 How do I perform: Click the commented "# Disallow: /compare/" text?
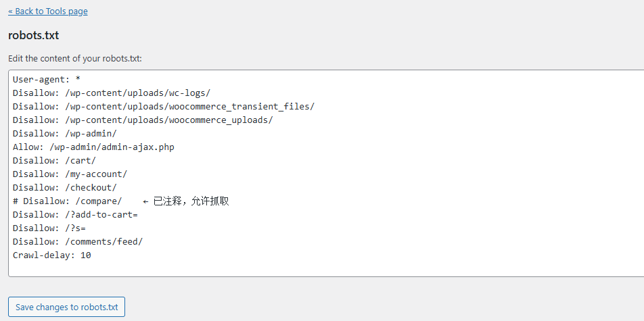[x=67, y=201]
